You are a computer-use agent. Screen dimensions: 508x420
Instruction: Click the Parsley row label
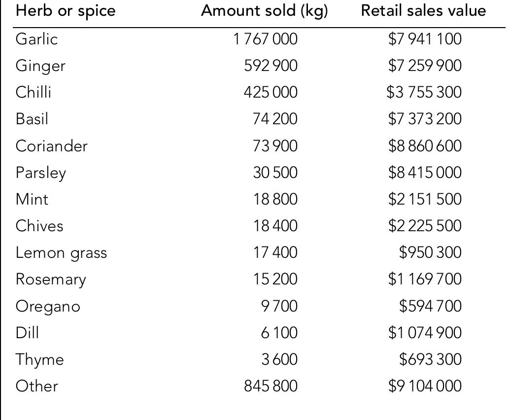(40, 173)
